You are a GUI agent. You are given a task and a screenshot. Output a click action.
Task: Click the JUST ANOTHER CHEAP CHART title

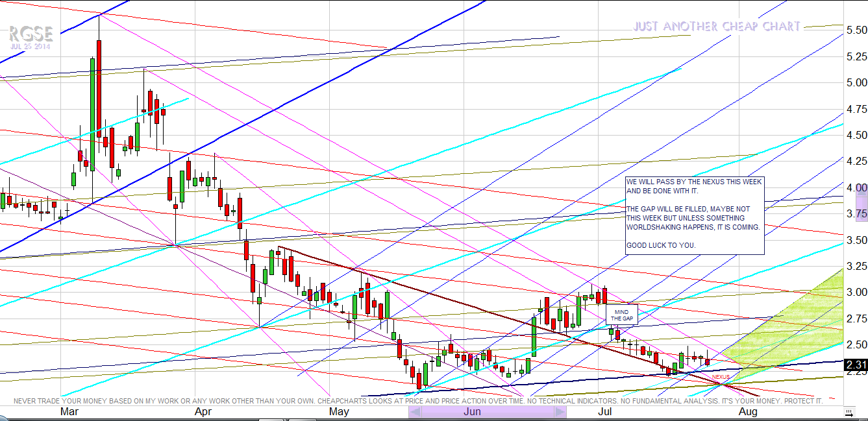pyautogui.click(x=717, y=27)
